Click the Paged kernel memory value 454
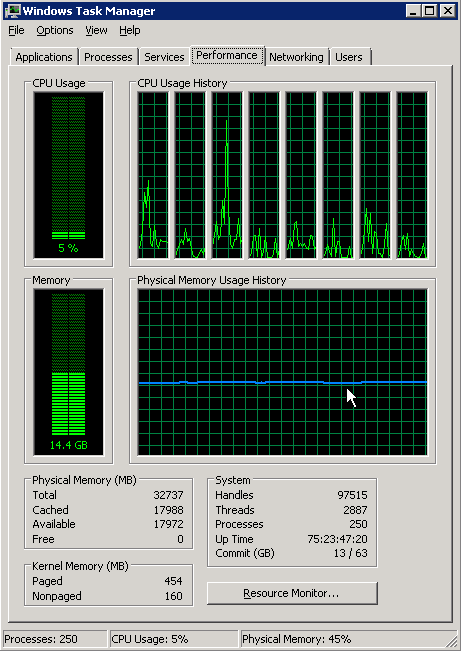The height and width of the screenshot is (651, 461). pyautogui.click(x=173, y=581)
